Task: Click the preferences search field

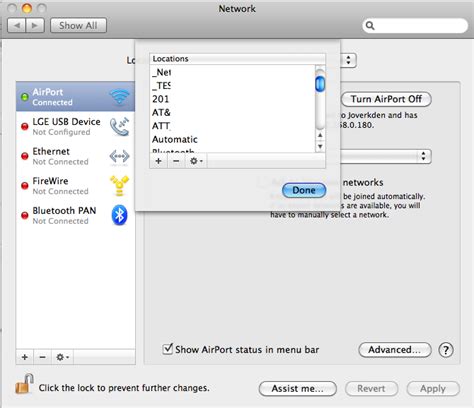Action: point(415,26)
